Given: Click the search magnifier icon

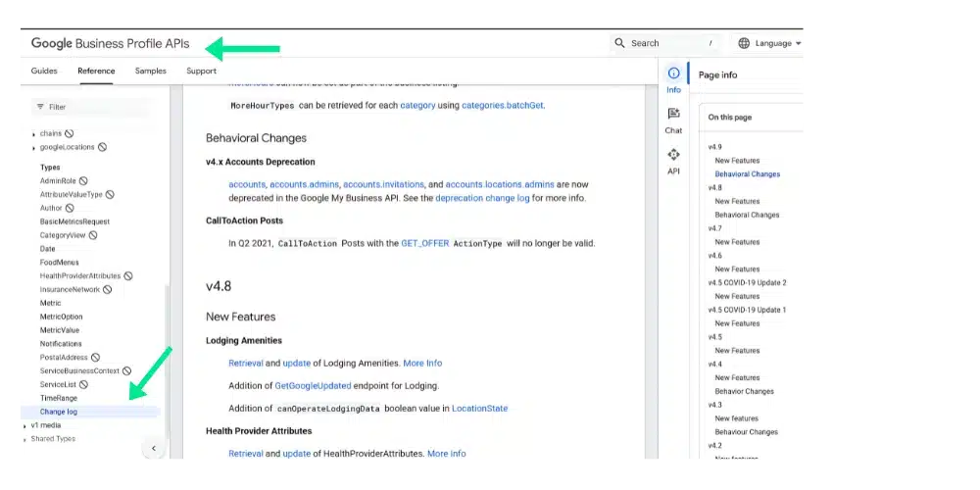Looking at the screenshot, I should [x=619, y=43].
